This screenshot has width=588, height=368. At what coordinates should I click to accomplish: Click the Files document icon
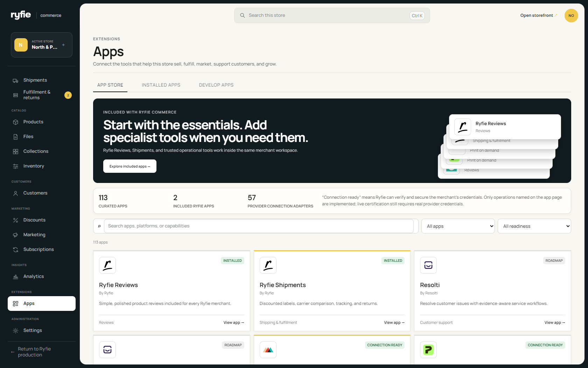point(15,137)
